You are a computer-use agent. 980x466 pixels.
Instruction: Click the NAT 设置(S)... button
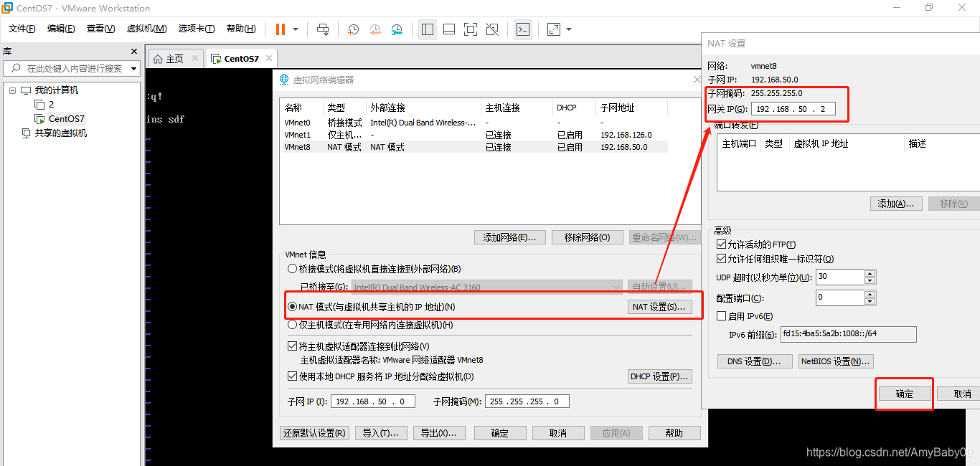click(x=659, y=307)
